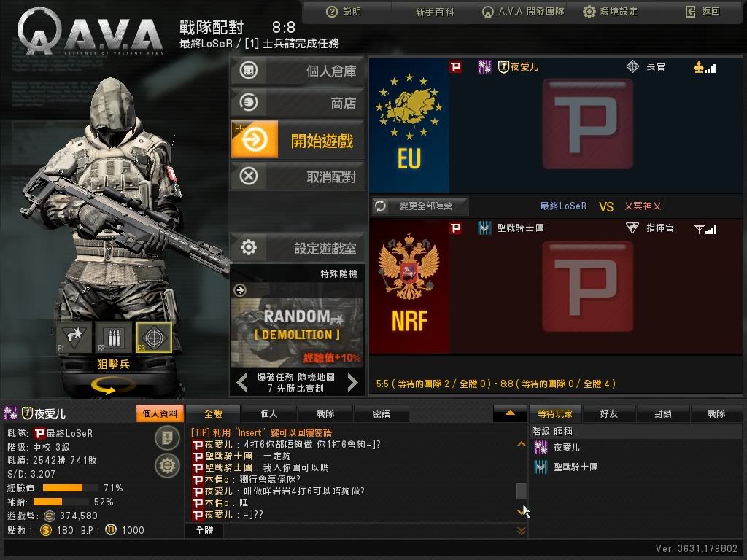Go to the previous map with left arrow

click(242, 382)
